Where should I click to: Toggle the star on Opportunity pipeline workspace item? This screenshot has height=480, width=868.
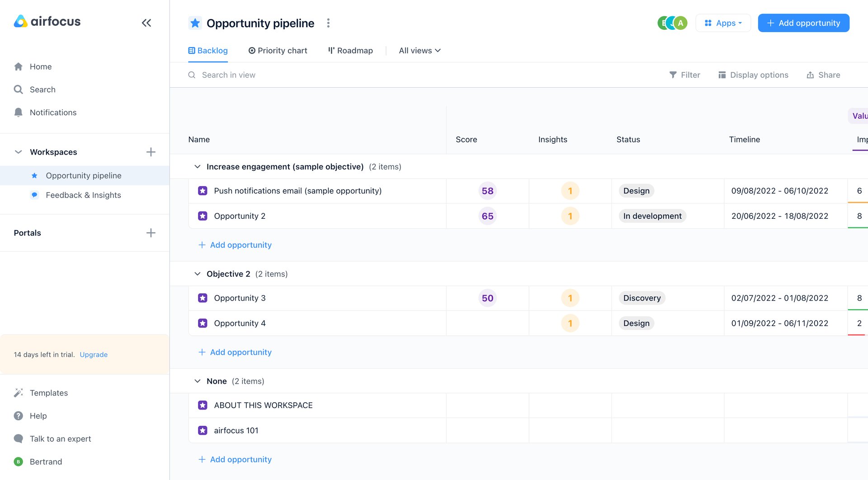pyautogui.click(x=34, y=175)
